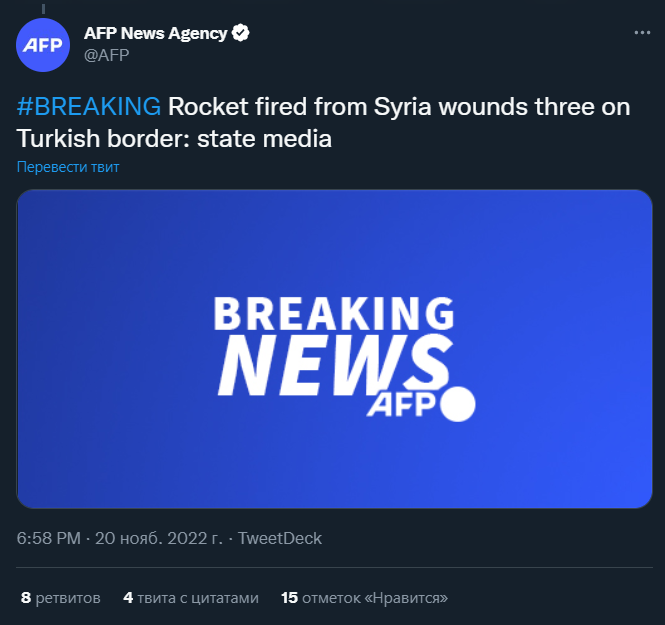The image size is (665, 625).
Task: Click the 'Rocket fired from Syria' tweet text
Action: (x=400, y=107)
